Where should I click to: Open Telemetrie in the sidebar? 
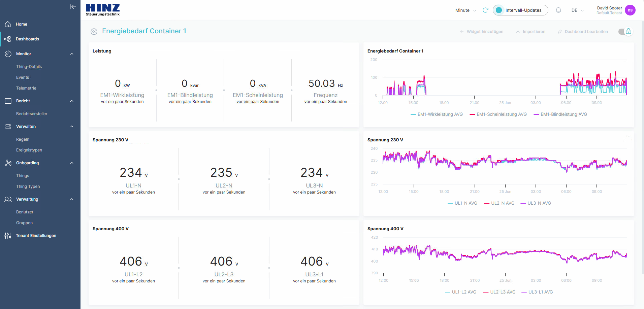click(x=26, y=88)
